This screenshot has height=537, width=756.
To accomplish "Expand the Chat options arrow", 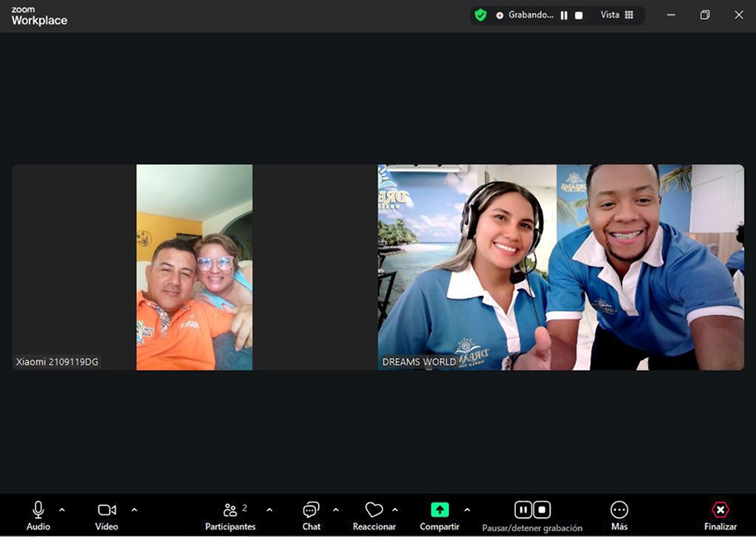I will [x=336, y=510].
